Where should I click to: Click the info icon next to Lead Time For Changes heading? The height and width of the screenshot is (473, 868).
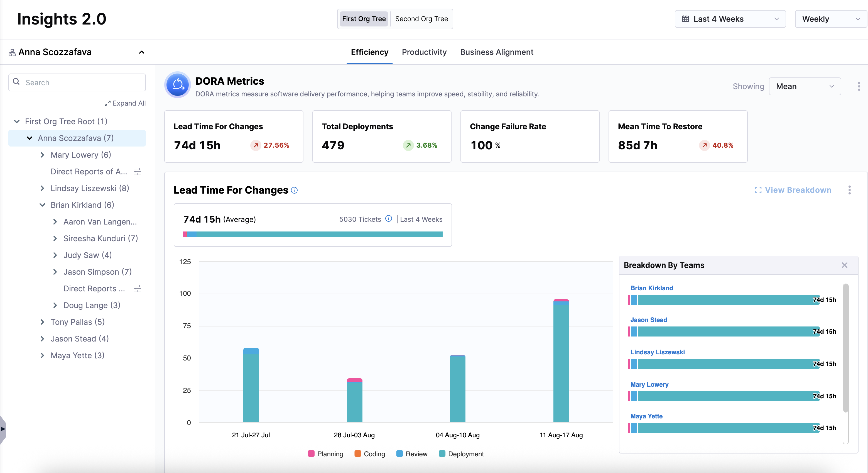[294, 191]
